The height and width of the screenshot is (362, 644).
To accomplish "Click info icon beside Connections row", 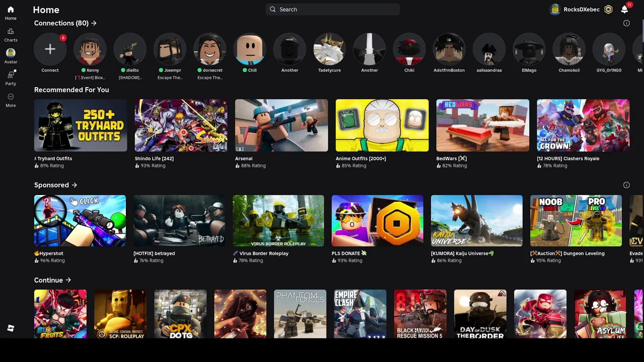I will (x=626, y=23).
